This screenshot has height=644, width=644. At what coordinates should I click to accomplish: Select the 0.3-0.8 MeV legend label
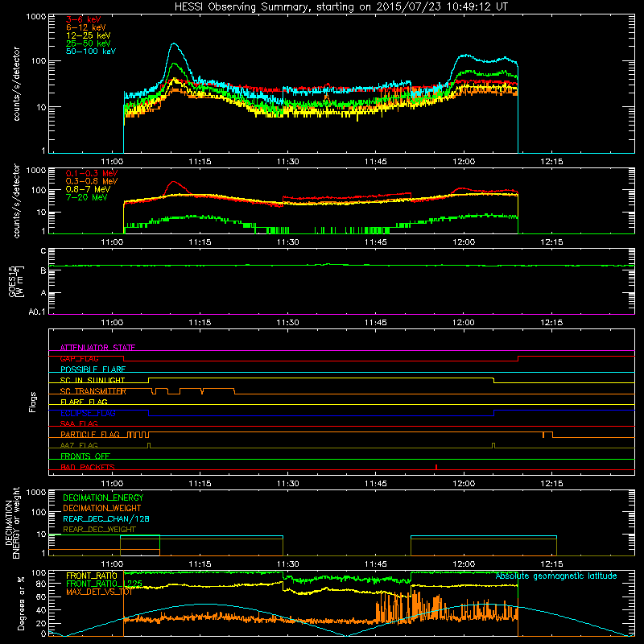point(92,181)
